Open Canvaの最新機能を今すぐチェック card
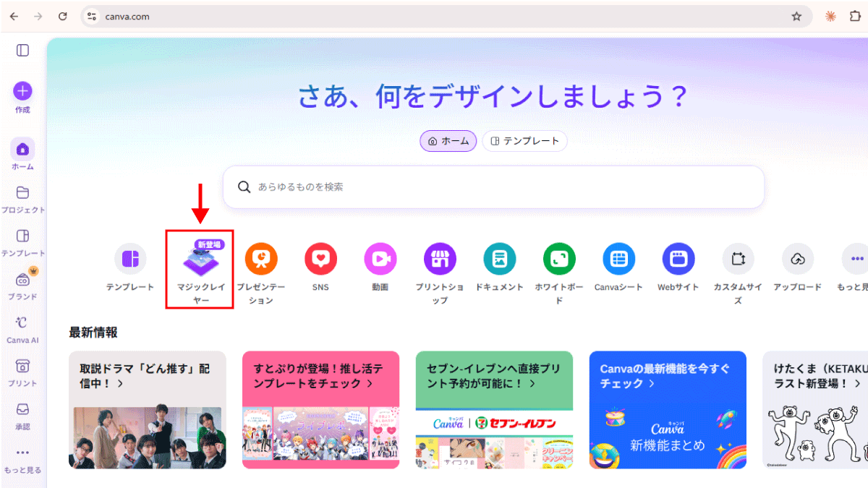This screenshot has width=868, height=488. tap(668, 410)
